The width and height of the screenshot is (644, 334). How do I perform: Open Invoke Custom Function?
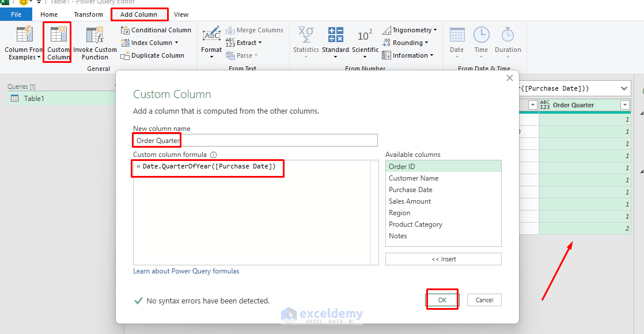(95, 42)
